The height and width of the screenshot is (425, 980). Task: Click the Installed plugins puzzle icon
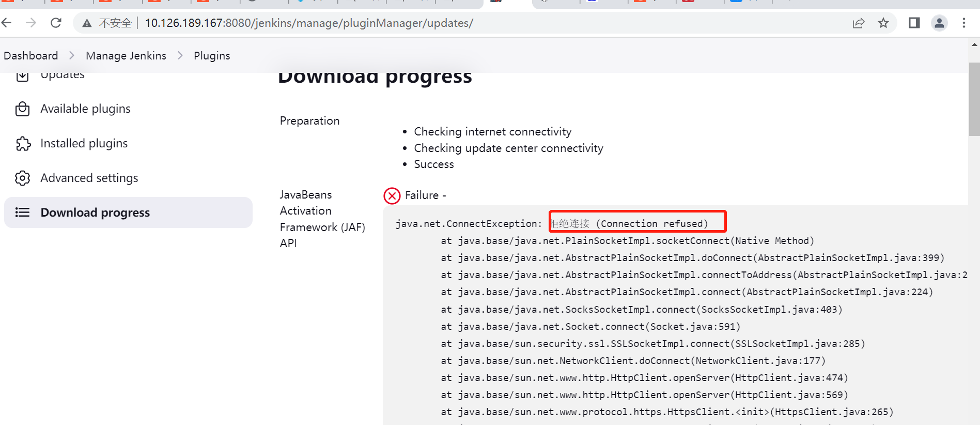(23, 144)
